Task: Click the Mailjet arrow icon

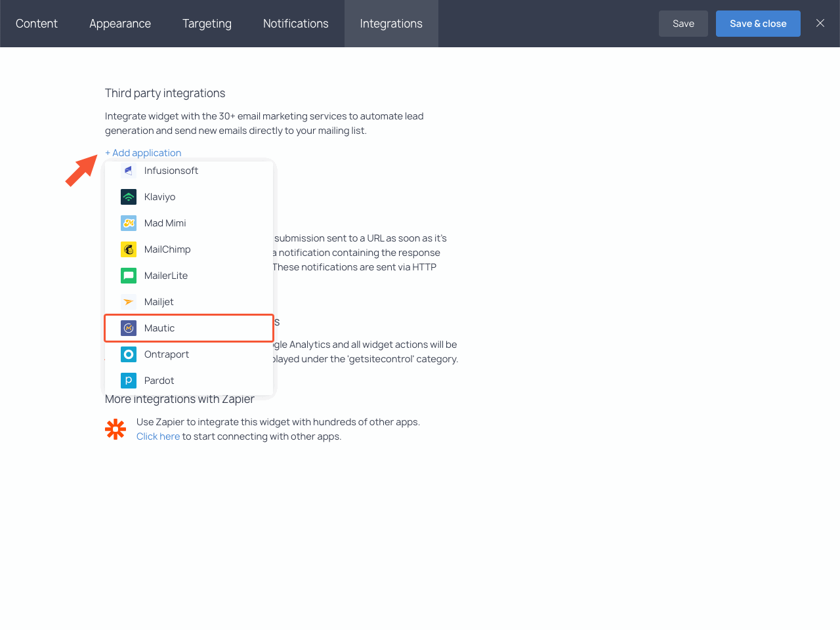Action: [x=129, y=302]
